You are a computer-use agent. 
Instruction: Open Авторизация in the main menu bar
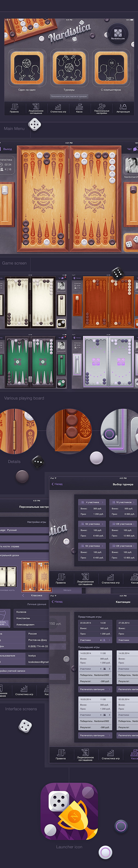coord(123,108)
